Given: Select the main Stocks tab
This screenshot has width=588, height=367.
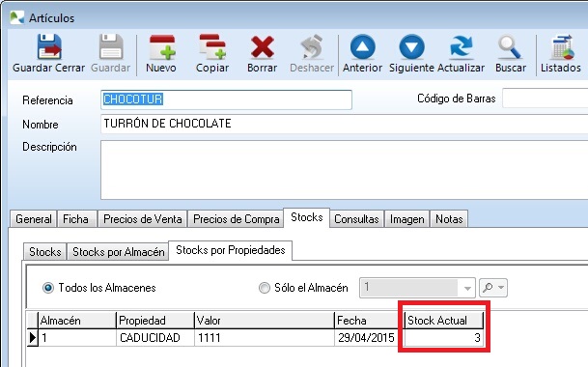Looking at the screenshot, I should (x=307, y=217).
